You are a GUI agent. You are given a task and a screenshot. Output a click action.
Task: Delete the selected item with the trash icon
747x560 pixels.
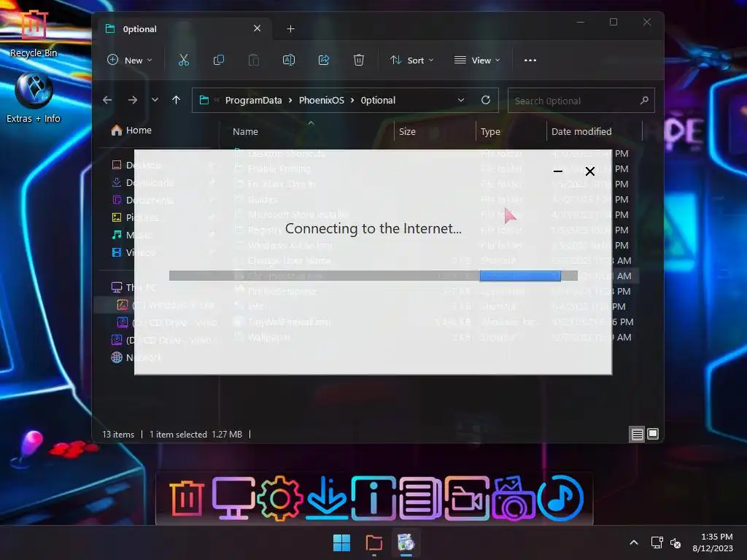point(359,60)
